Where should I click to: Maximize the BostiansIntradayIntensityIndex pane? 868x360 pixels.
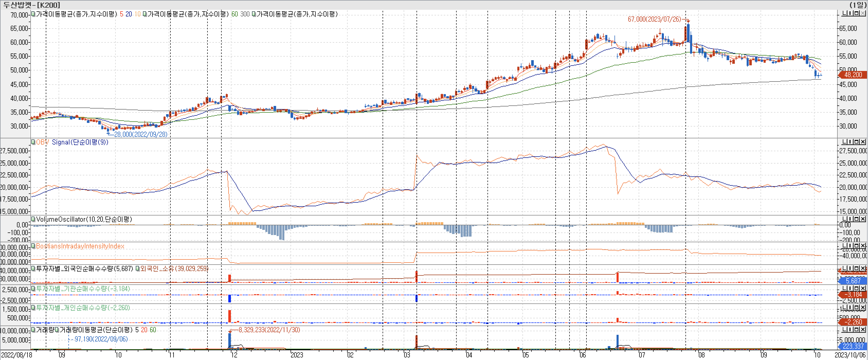[x=856, y=246]
